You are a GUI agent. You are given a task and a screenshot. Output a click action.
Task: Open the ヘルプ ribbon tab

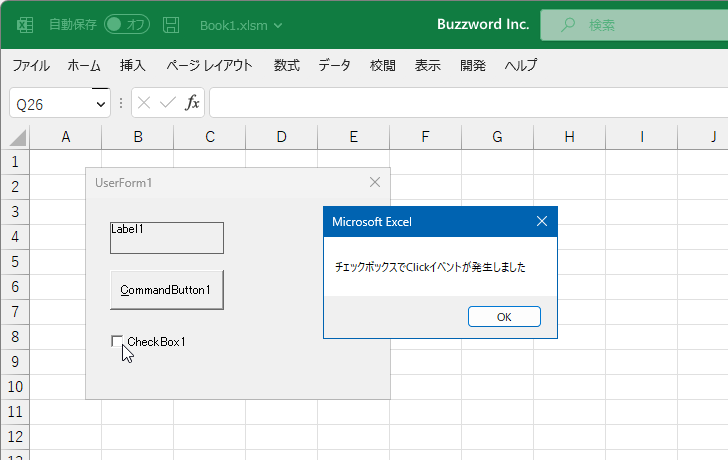[x=521, y=65]
